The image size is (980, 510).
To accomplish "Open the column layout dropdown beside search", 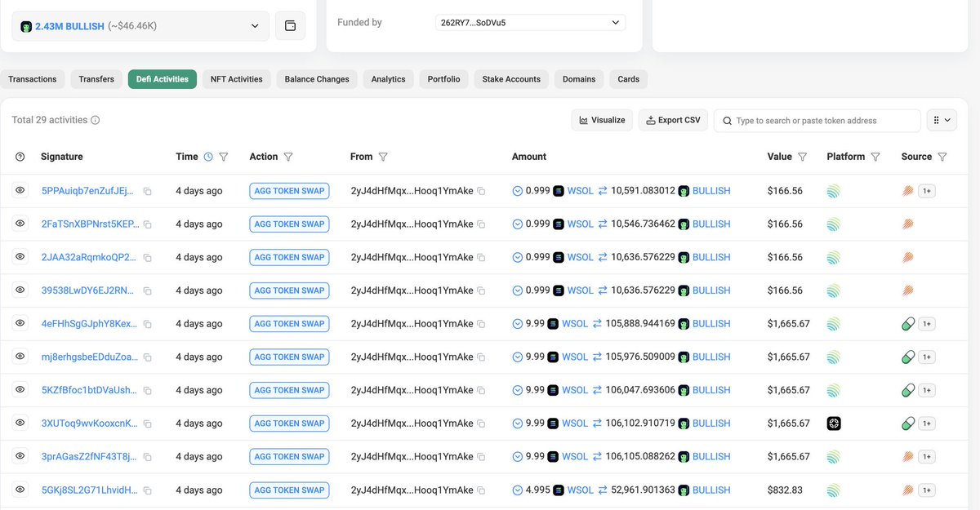I will [x=941, y=121].
